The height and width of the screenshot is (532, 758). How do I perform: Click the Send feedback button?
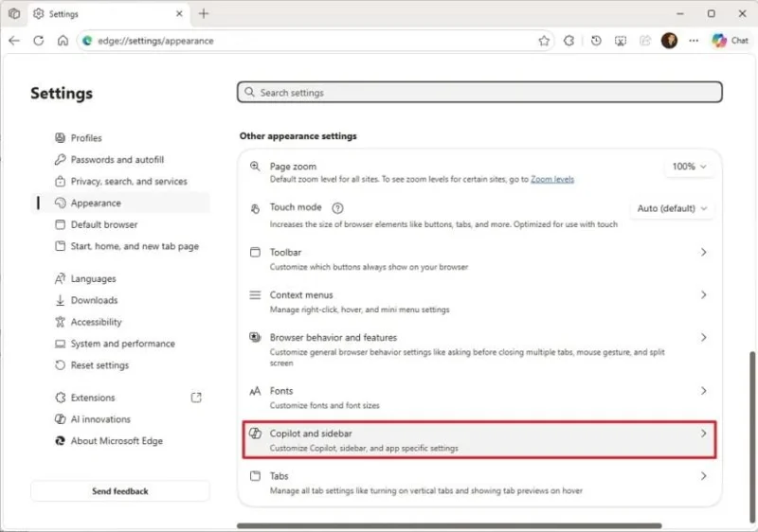(x=120, y=491)
